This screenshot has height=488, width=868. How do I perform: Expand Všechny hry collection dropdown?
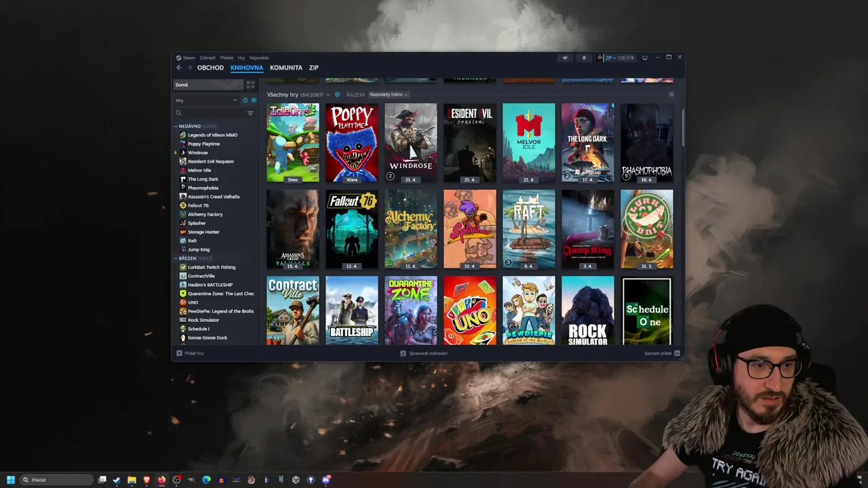pos(328,95)
